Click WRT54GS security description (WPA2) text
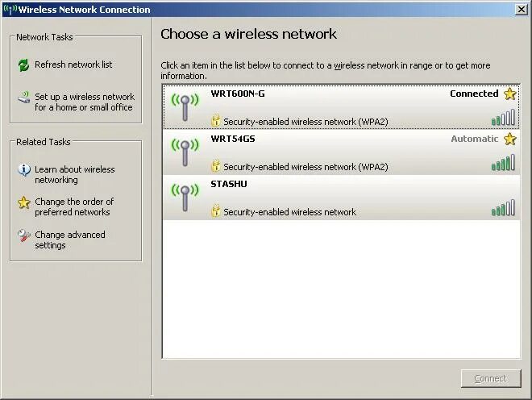This screenshot has height=400, width=532. click(305, 167)
